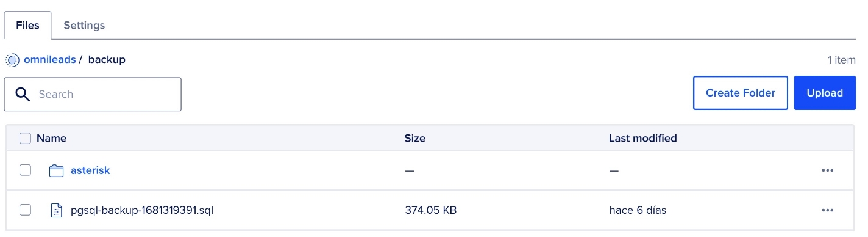Viewport: 868px width, 237px height.
Task: Switch to the Settings tab
Action: pos(84,25)
